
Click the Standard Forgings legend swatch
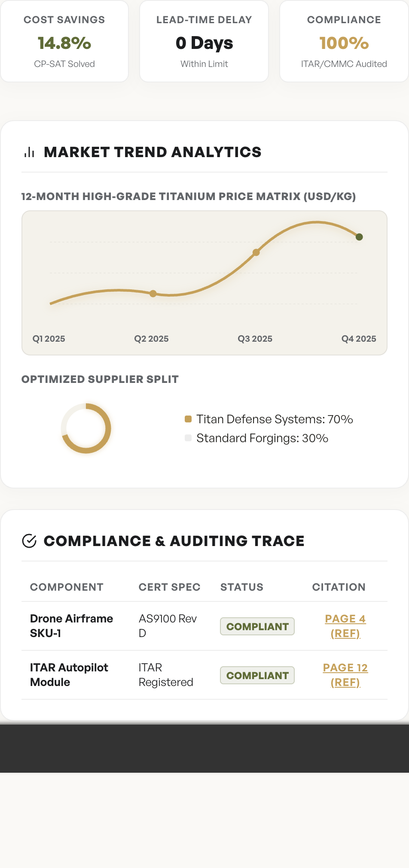pyautogui.click(x=188, y=438)
